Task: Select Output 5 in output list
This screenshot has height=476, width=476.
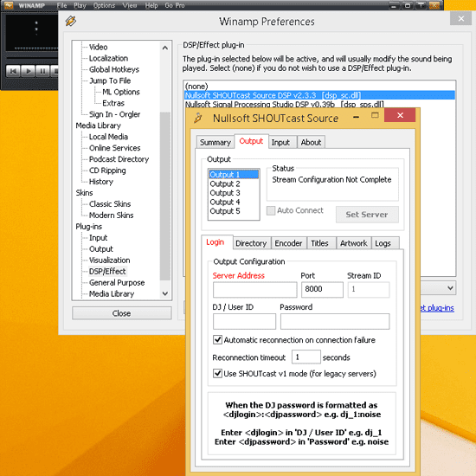Action: [234, 211]
